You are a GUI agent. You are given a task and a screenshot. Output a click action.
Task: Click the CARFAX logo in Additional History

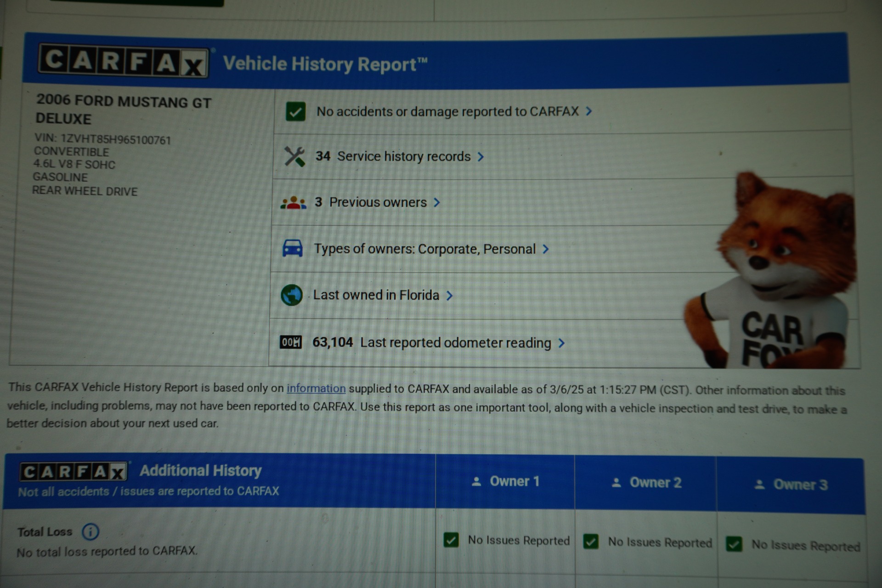(73, 472)
